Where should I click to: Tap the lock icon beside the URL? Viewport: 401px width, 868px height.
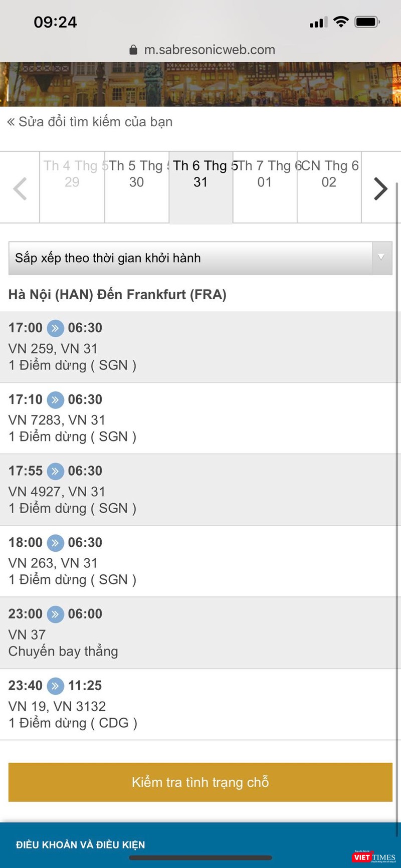coord(133,50)
